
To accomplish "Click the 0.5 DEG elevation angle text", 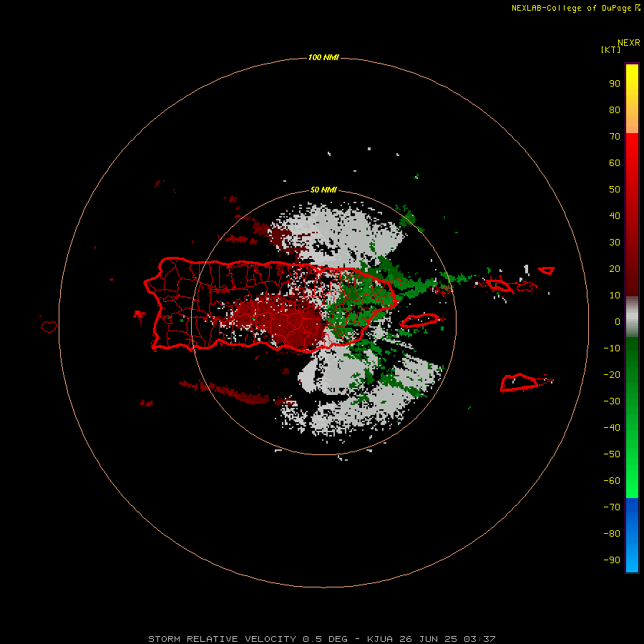I will point(326,639).
